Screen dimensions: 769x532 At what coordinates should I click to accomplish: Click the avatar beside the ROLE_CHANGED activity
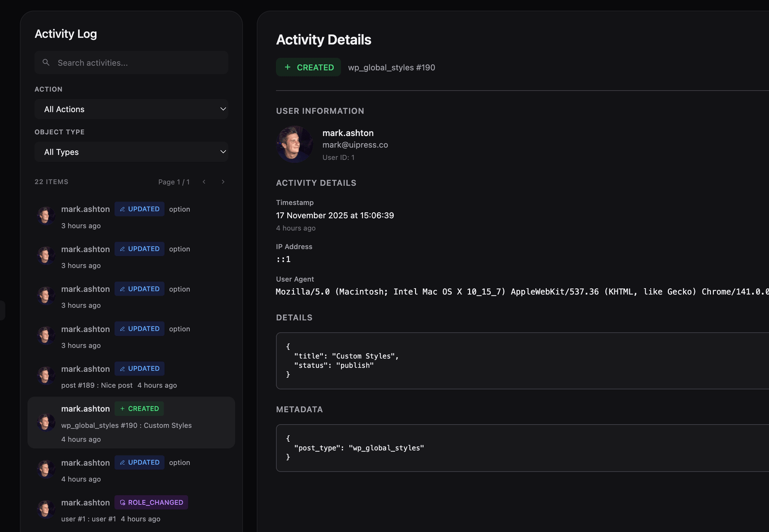[x=46, y=509]
